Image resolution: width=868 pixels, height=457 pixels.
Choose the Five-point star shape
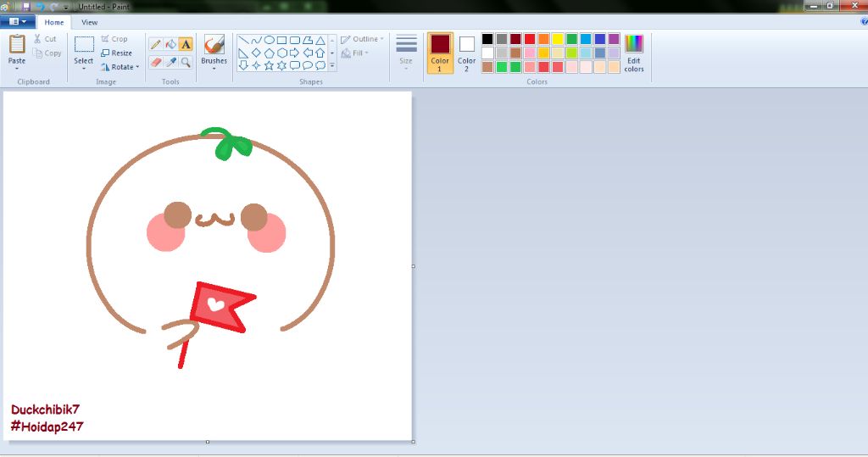pos(269,66)
